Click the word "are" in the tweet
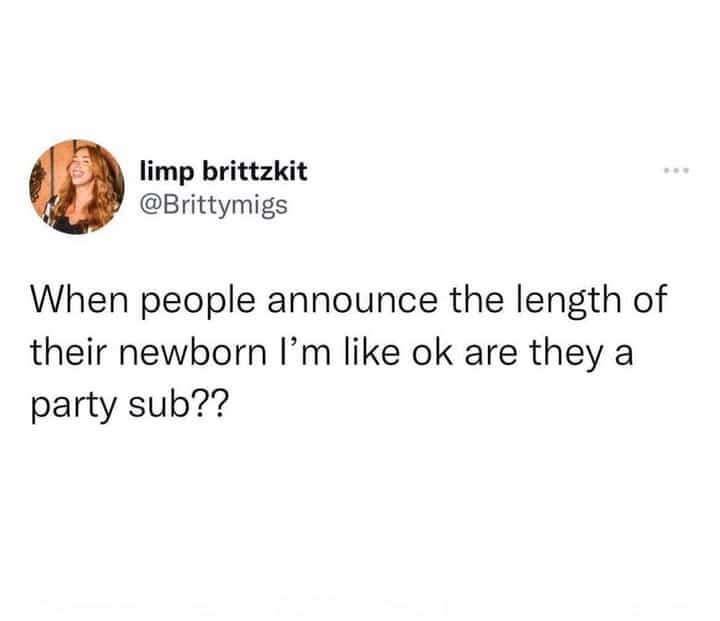Viewport: 720px width, 621px height. 491,354
